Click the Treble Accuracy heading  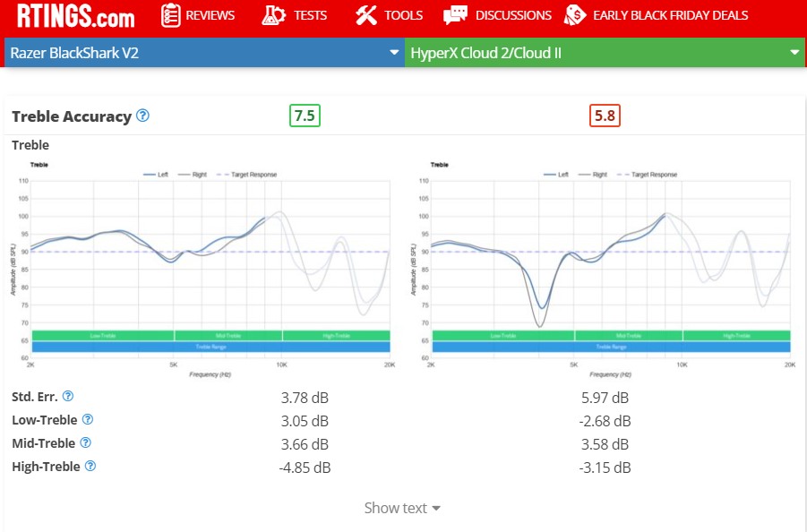72,116
